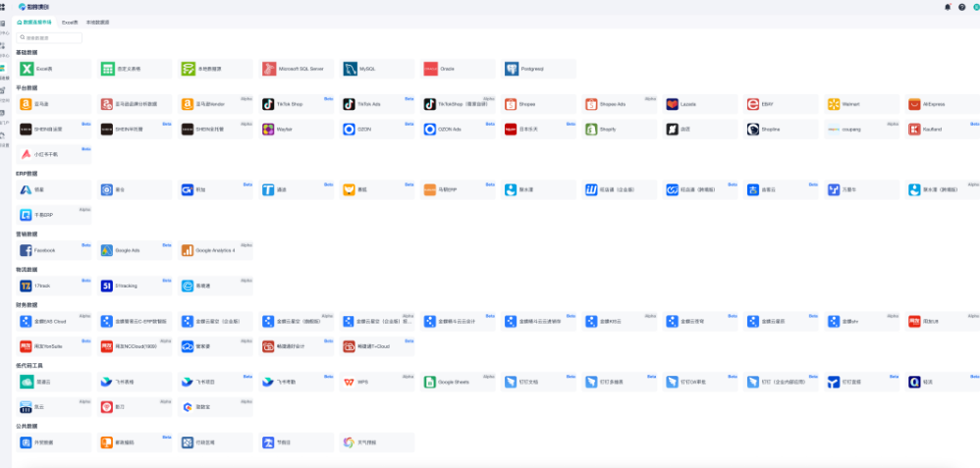Open the 17track connector icon
This screenshot has height=468, width=980.
click(27, 286)
